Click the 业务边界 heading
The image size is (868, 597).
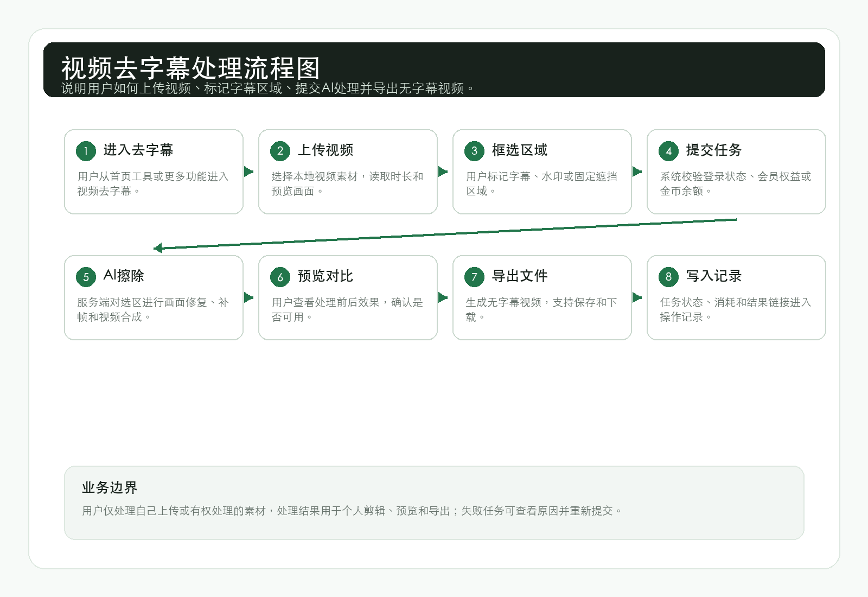pyautogui.click(x=110, y=487)
